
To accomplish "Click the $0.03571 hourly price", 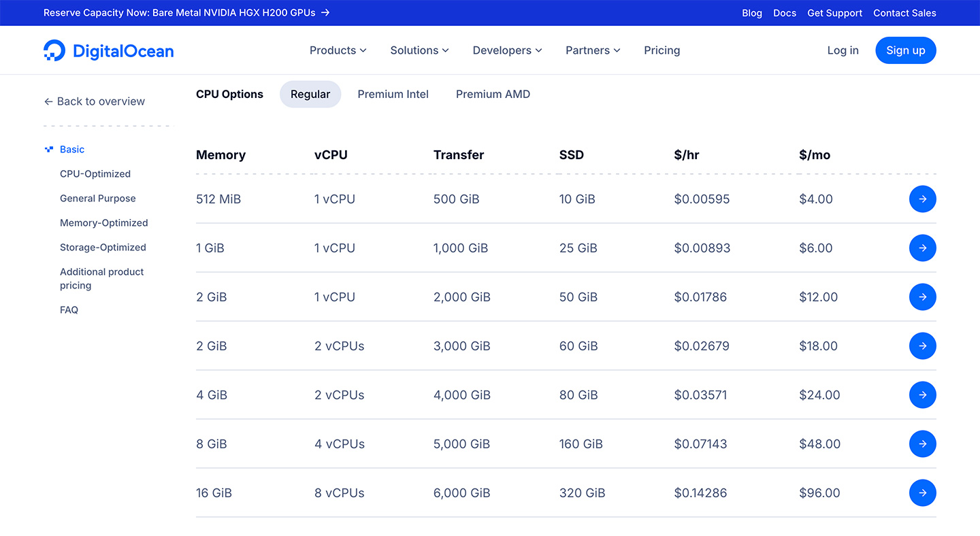I will pos(702,395).
